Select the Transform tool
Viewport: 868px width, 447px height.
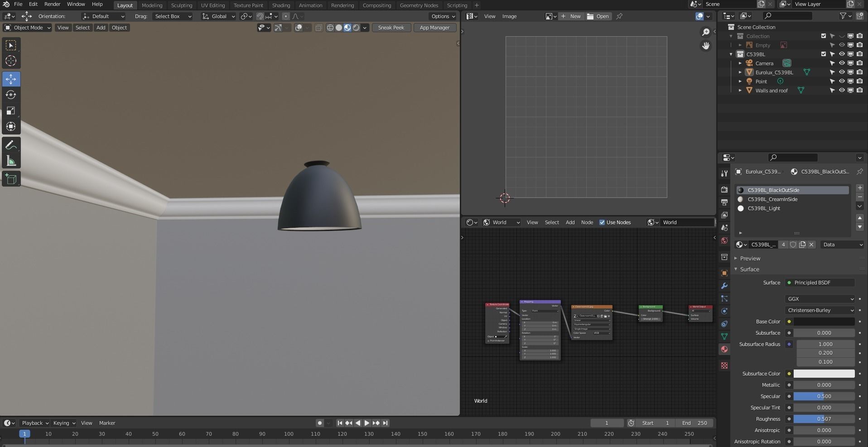click(11, 126)
